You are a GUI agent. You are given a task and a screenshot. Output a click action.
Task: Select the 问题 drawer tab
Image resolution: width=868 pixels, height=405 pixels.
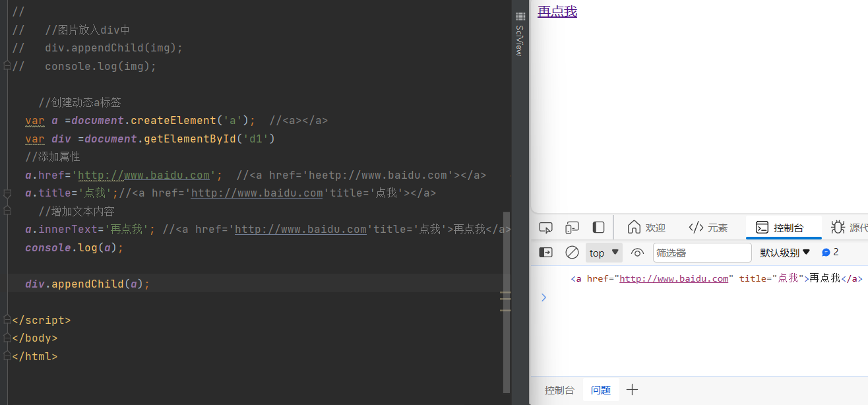point(601,390)
